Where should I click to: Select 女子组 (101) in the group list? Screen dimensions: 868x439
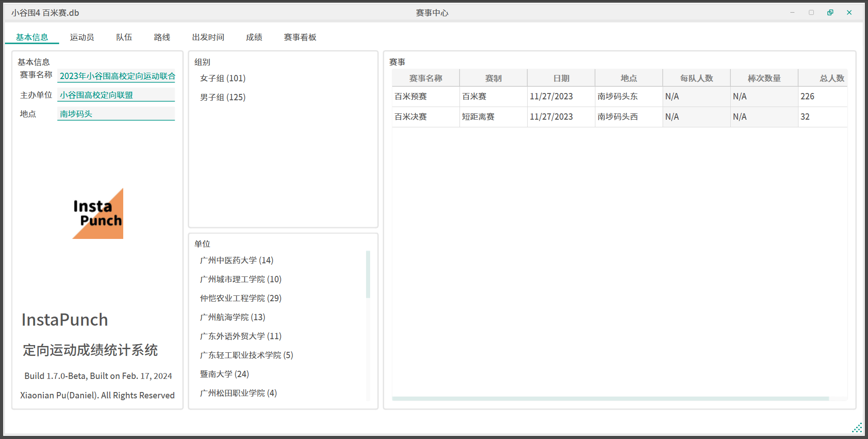tap(223, 78)
